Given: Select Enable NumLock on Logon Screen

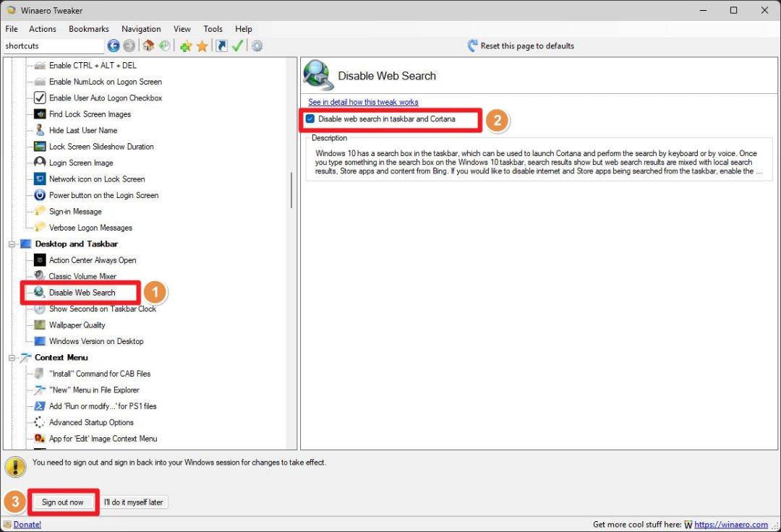Looking at the screenshot, I should pyautogui.click(x=105, y=82).
